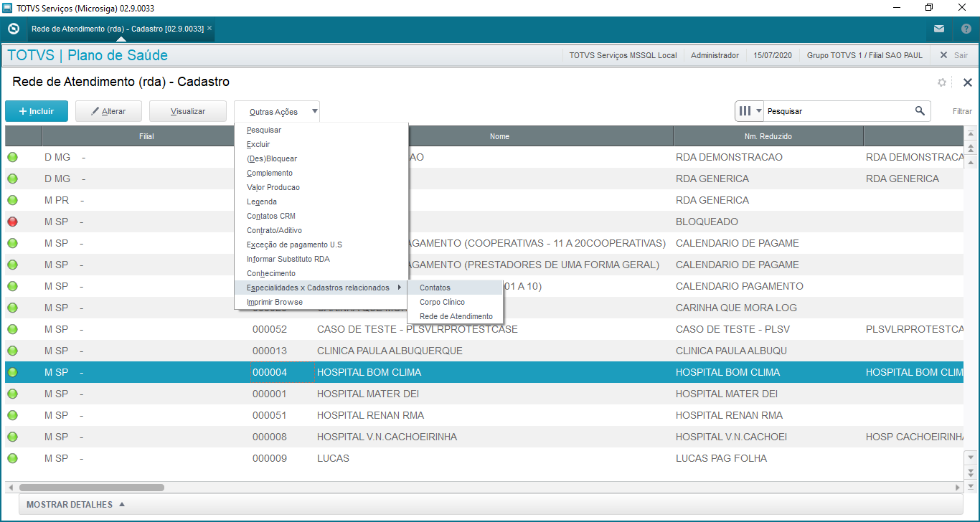Restore down the TOTVS window
This screenshot has height=522, width=980.
click(929, 8)
